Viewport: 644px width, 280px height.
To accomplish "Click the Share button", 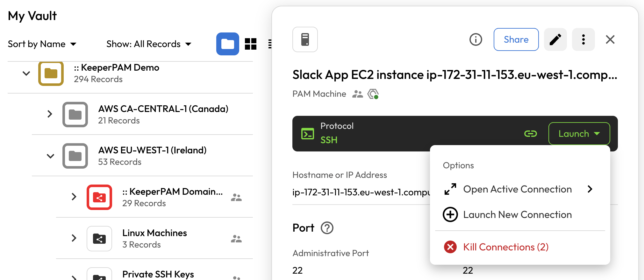I will point(516,39).
